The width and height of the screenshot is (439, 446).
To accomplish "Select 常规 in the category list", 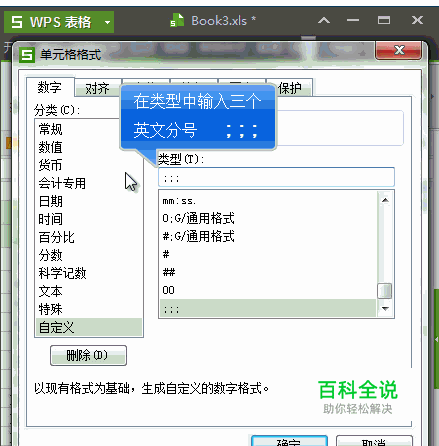I will pos(89,129).
